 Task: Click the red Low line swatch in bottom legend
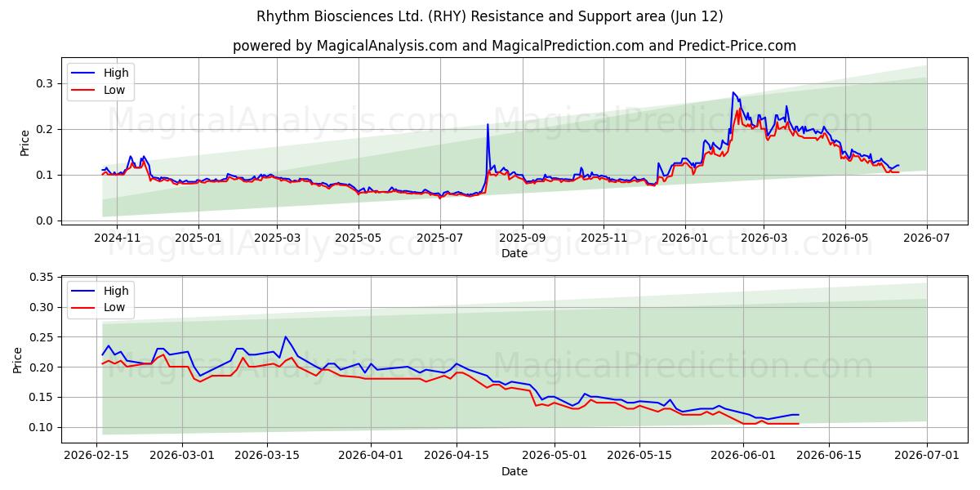click(85, 309)
